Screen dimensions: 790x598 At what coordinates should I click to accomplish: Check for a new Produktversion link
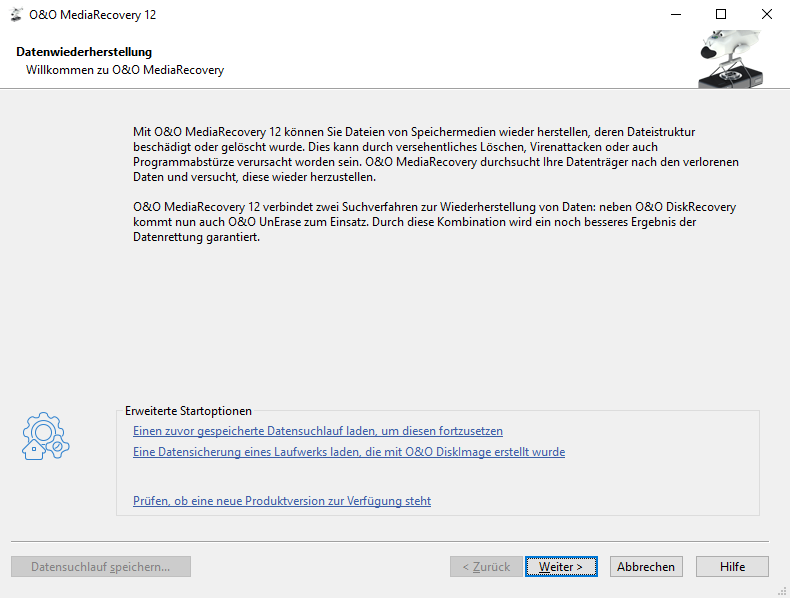(x=282, y=501)
